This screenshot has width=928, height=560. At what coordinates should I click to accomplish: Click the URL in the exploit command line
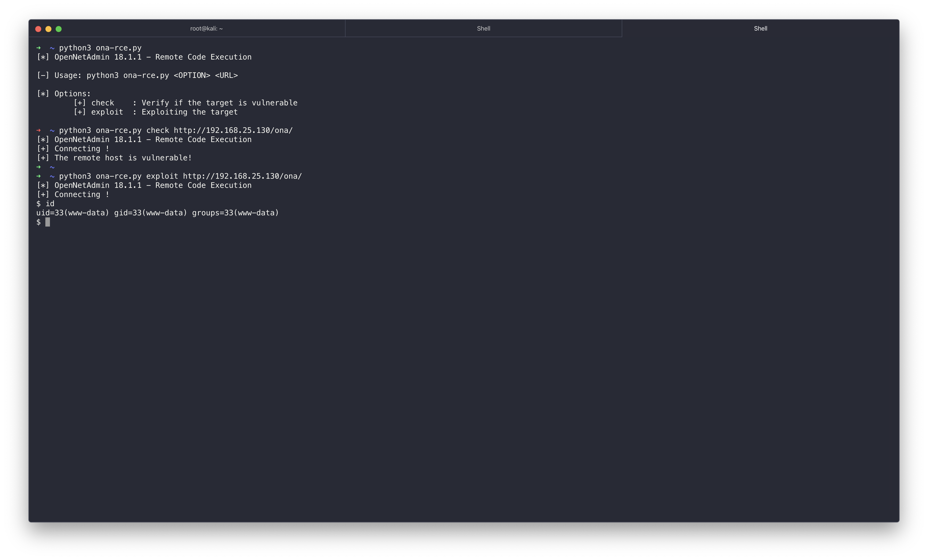point(242,176)
